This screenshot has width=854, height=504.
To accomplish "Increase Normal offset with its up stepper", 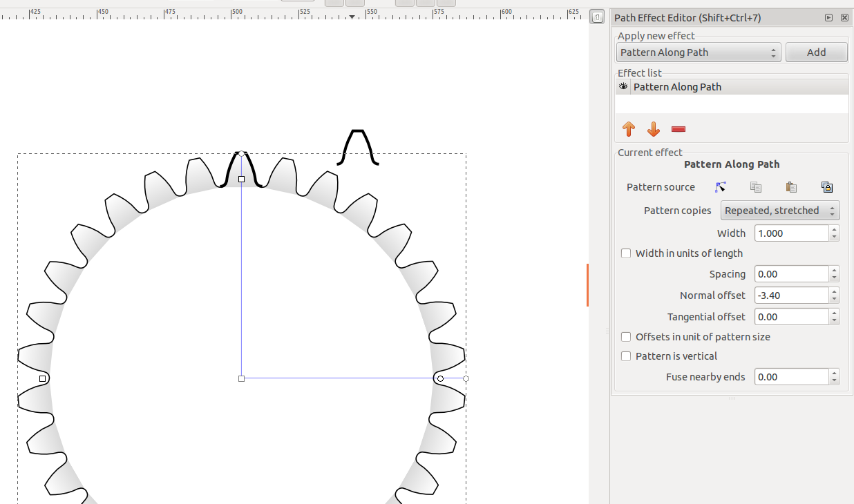I will point(833,292).
